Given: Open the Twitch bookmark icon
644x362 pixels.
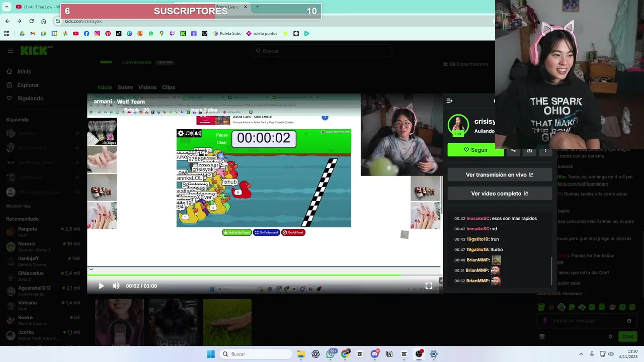Looking at the screenshot, I should 173,34.
